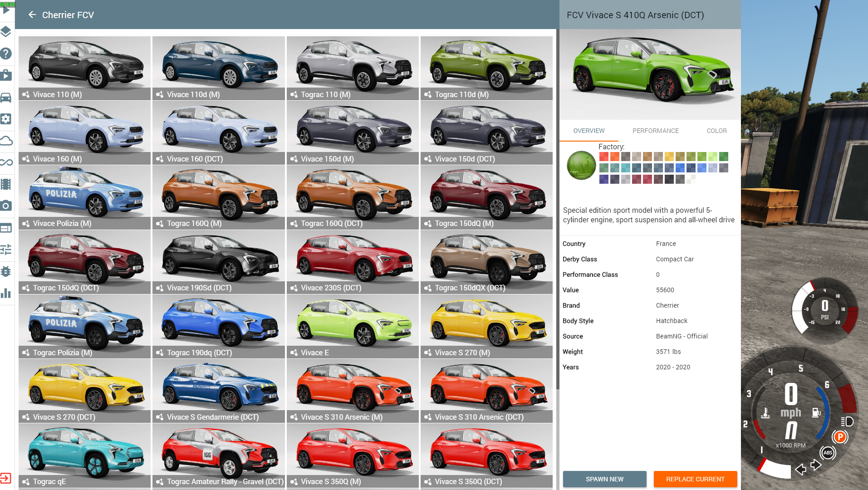
Task: Pick the light lime factory color swatch
Action: click(x=713, y=157)
